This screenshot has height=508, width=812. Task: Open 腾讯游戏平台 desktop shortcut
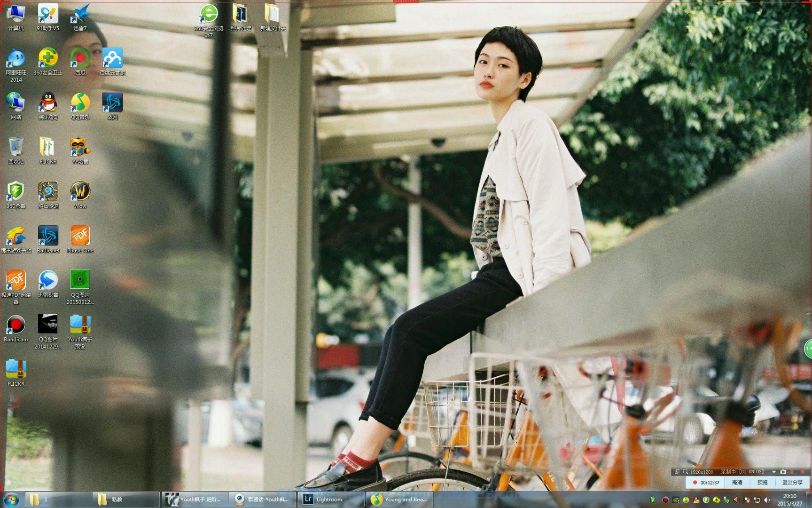click(16, 239)
